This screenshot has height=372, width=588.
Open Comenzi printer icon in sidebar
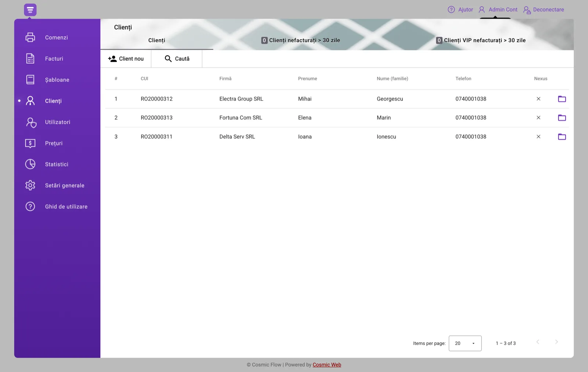pos(30,37)
